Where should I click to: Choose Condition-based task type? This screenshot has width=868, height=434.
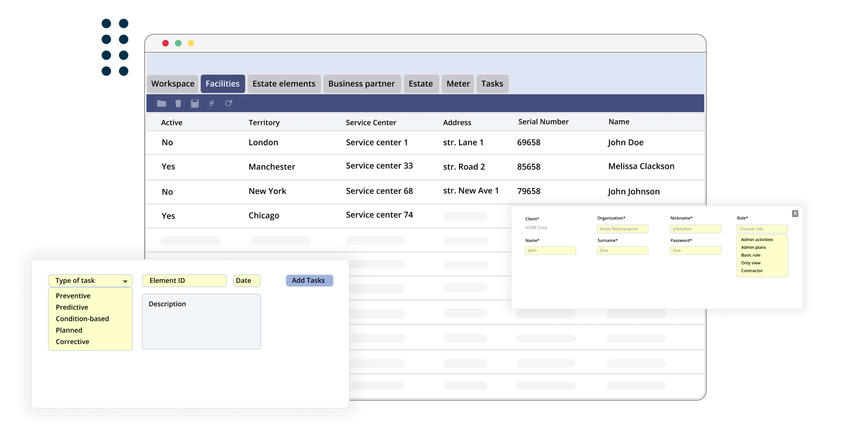pos(82,319)
